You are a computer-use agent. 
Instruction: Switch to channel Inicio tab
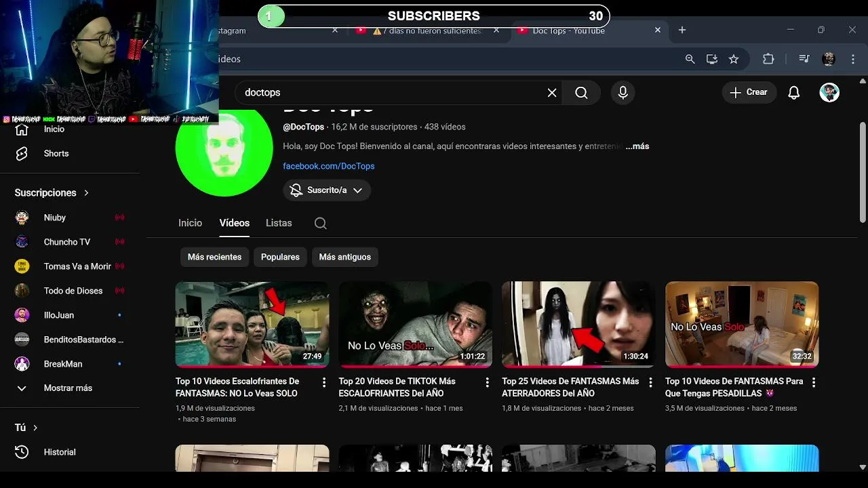point(191,223)
